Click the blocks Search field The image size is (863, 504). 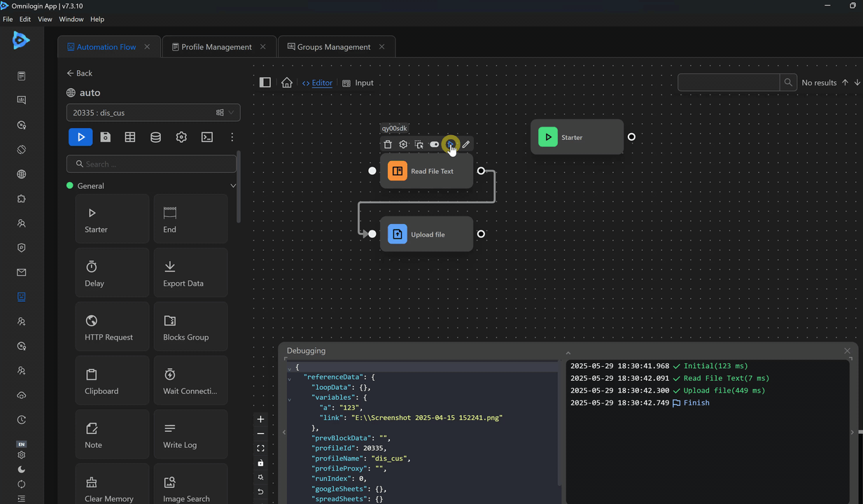(x=152, y=164)
